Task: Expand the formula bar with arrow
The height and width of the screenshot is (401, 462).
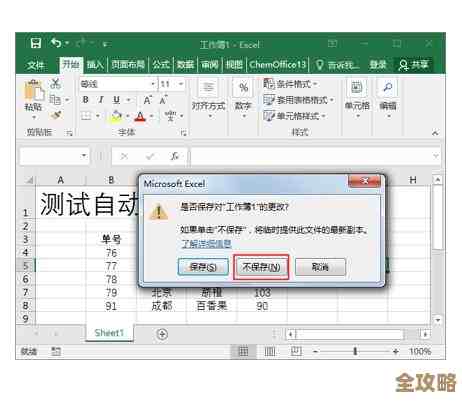Action: pos(436,156)
